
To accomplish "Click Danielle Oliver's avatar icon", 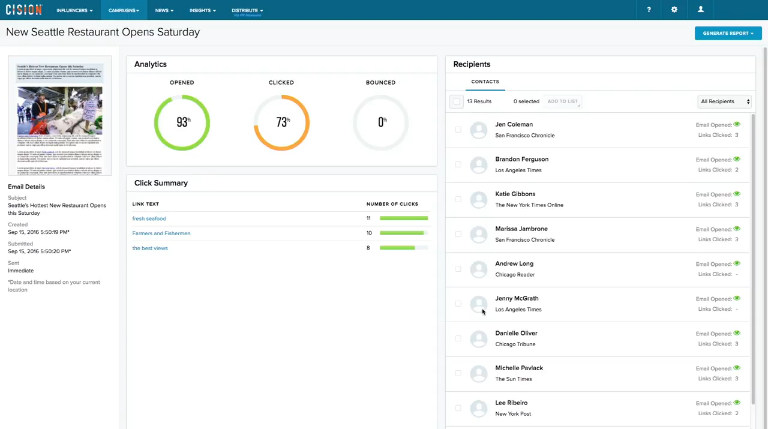I will point(478,339).
